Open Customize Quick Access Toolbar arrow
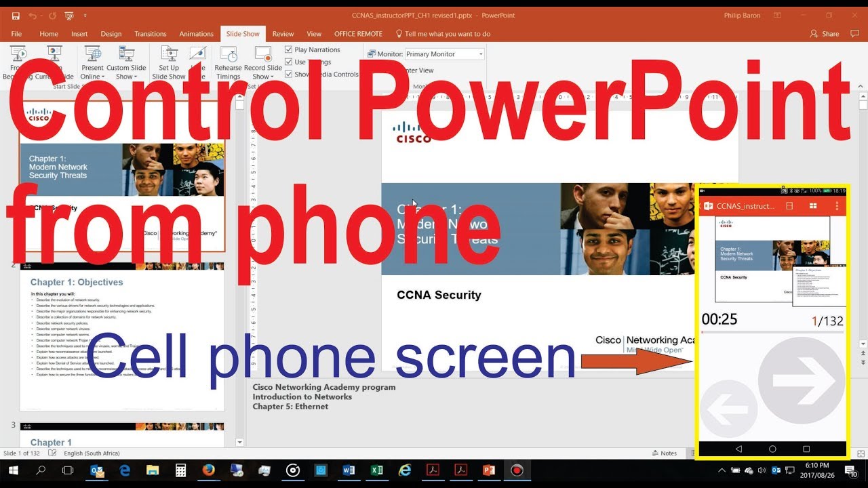Image resolution: width=868 pixels, height=488 pixels. pyautogui.click(x=85, y=15)
